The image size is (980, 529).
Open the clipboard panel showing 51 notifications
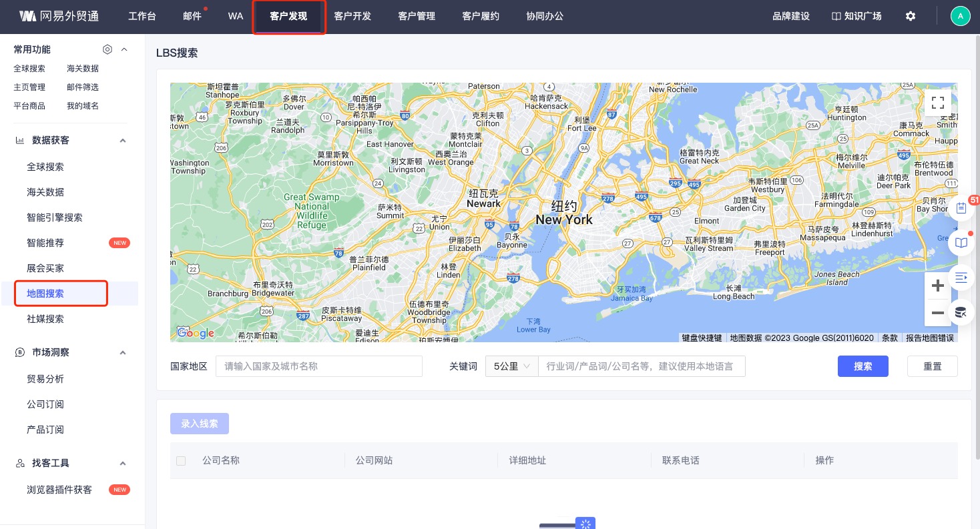961,207
